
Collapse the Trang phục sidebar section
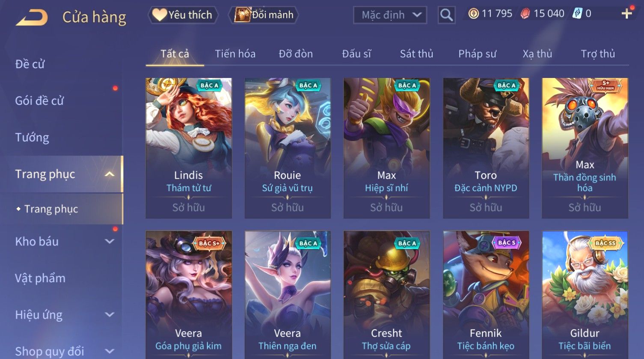click(110, 174)
